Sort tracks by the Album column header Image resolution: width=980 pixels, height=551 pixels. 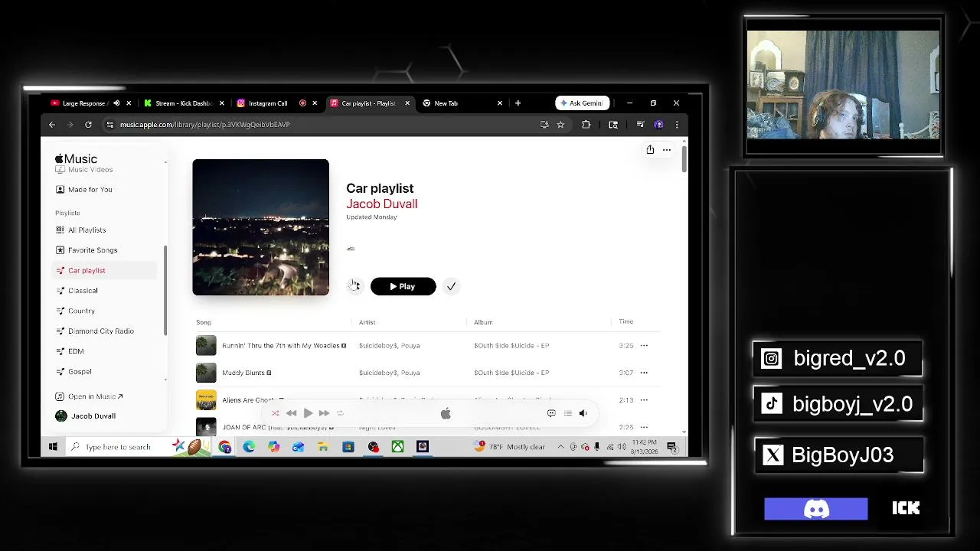click(483, 322)
